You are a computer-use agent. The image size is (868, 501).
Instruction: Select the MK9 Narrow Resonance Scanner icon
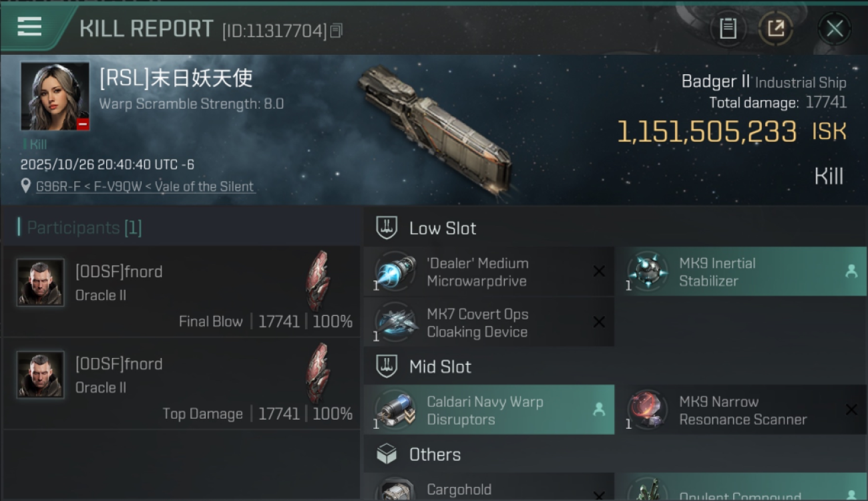(647, 410)
